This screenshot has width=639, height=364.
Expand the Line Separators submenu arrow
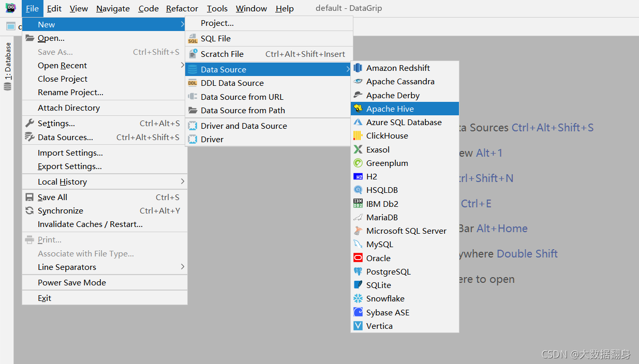pyautogui.click(x=182, y=267)
